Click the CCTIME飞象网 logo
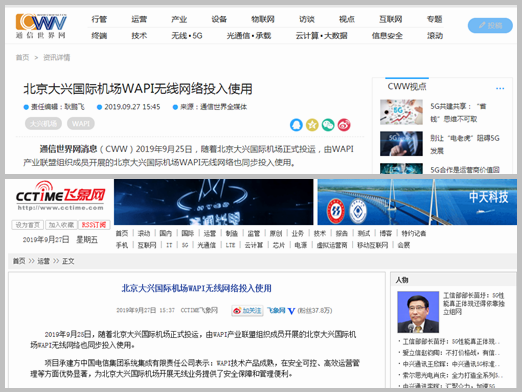The height and width of the screenshot is (392, 522). [61, 196]
